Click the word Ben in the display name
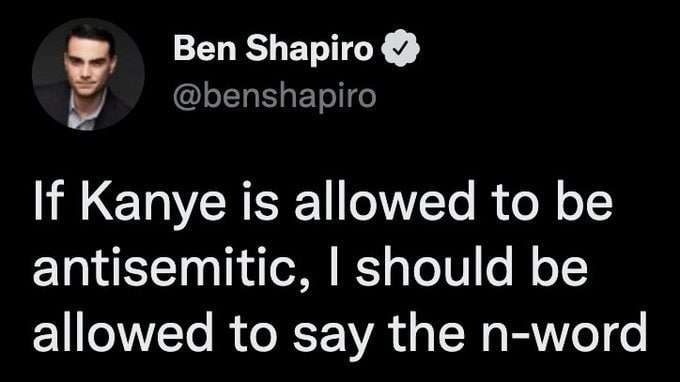This screenshot has width=680, height=382. (205, 48)
